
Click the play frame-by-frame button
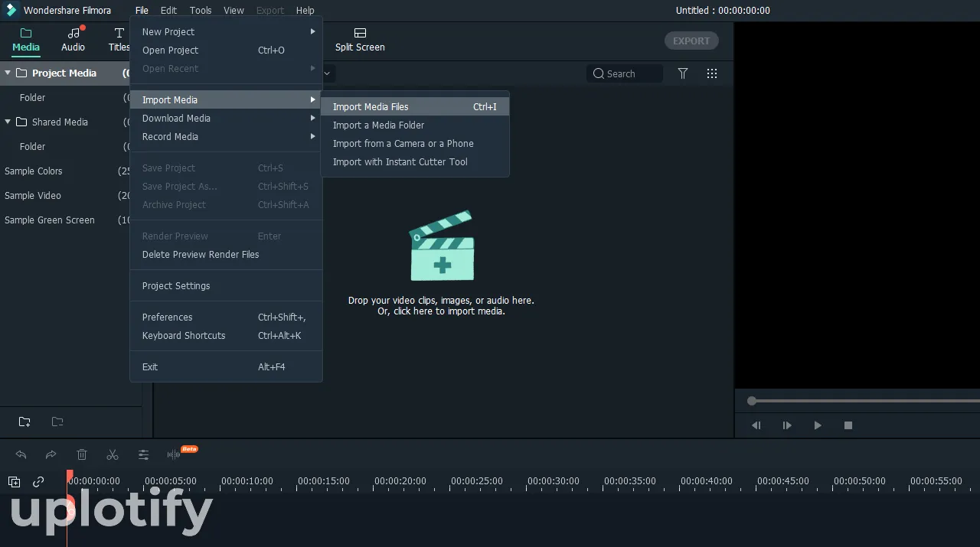pyautogui.click(x=787, y=425)
